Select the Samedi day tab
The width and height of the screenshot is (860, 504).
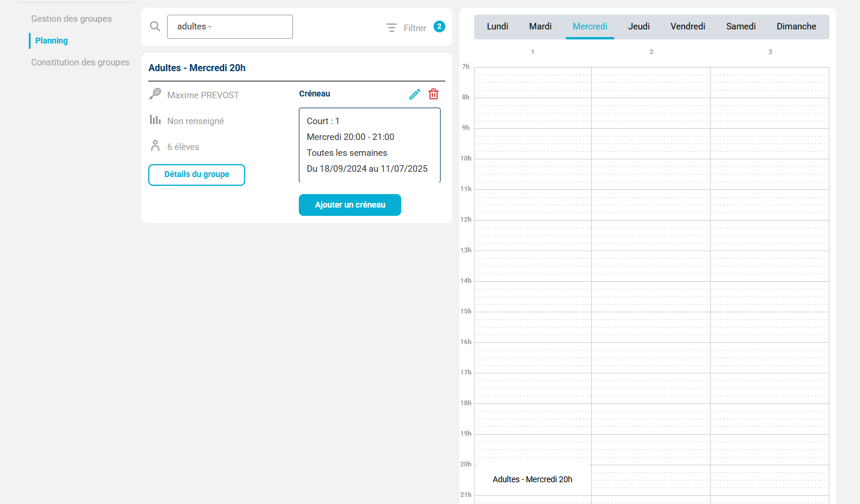click(741, 26)
